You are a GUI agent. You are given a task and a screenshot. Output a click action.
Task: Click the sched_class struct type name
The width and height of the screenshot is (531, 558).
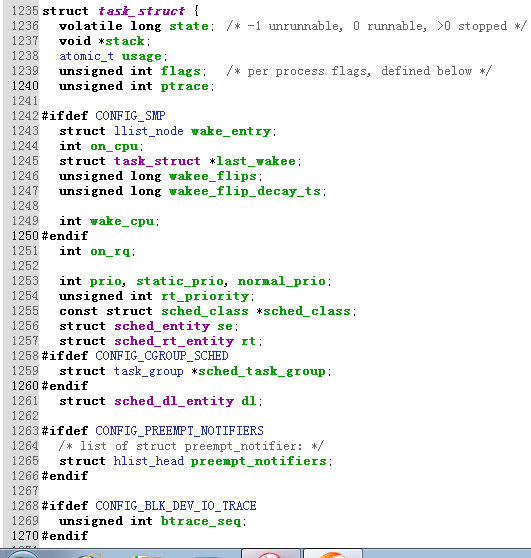point(205,311)
